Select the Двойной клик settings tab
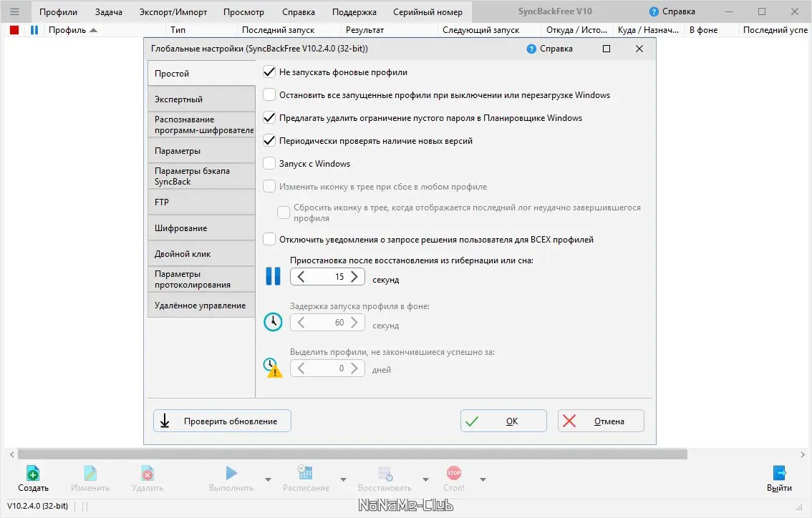 201,253
